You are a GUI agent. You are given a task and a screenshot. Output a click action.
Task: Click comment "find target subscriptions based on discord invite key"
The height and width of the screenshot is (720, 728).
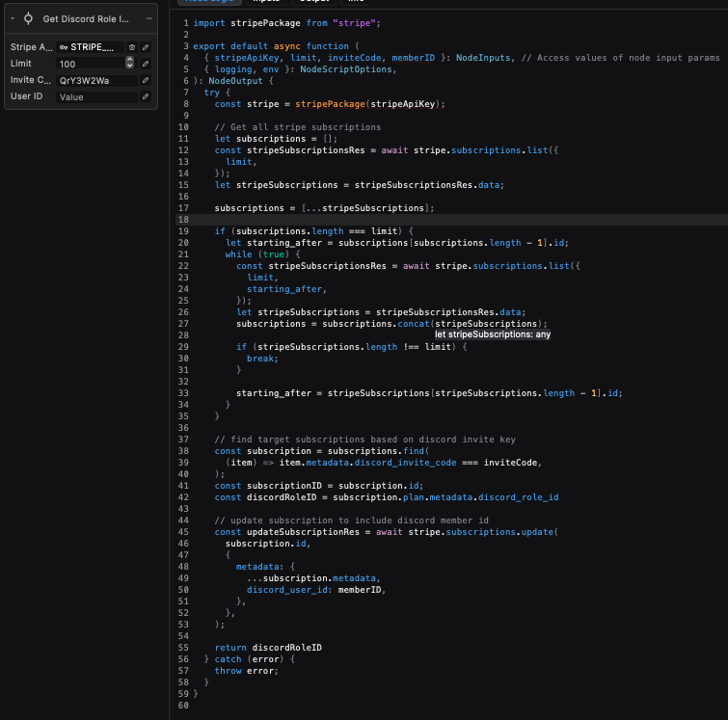pyautogui.click(x=364, y=440)
